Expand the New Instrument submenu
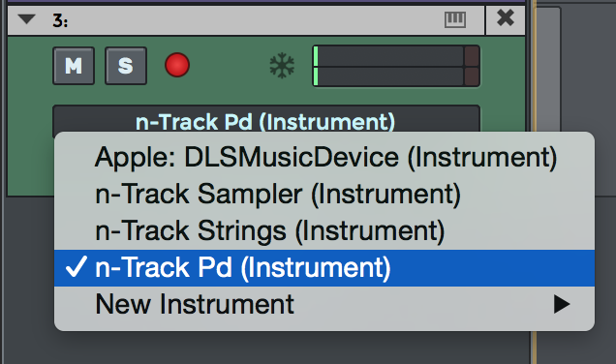The height and width of the screenshot is (364, 616). click(x=324, y=304)
